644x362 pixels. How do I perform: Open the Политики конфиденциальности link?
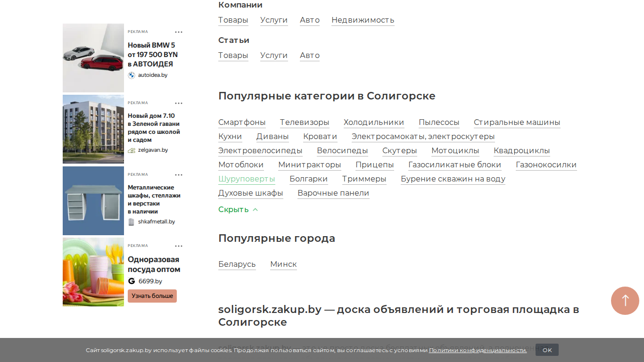[478, 350]
